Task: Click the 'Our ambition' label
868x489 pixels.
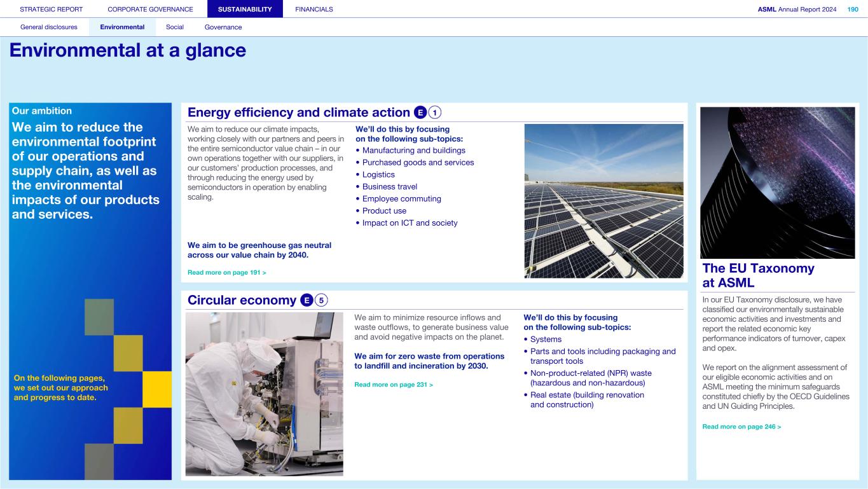Action: coord(42,111)
